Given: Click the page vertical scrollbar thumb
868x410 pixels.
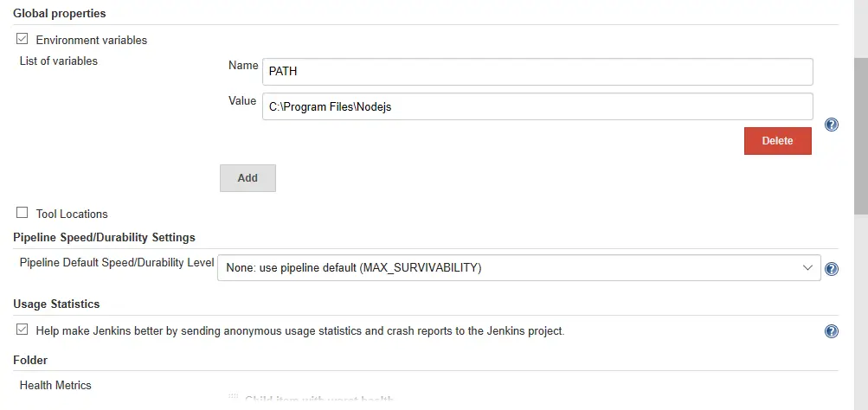Looking at the screenshot, I should [861, 136].
